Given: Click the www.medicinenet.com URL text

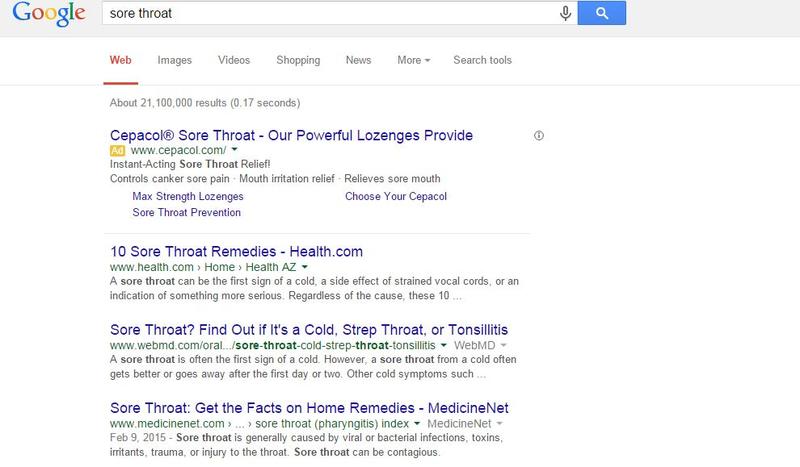Looking at the screenshot, I should 167,424.
